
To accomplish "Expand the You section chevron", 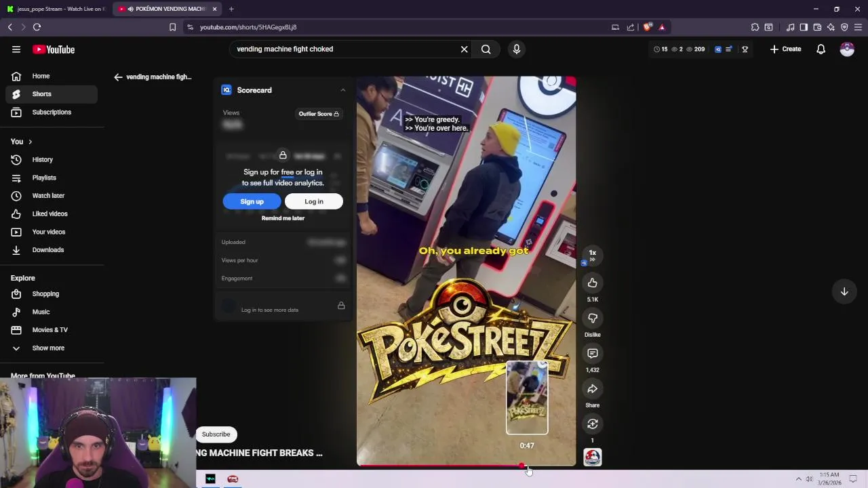I will point(30,142).
